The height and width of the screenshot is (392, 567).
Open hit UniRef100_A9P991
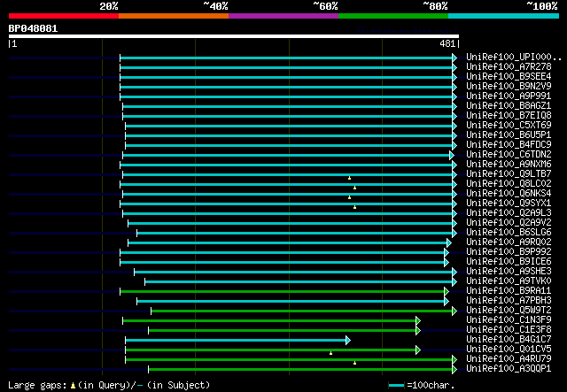pyautogui.click(x=509, y=96)
